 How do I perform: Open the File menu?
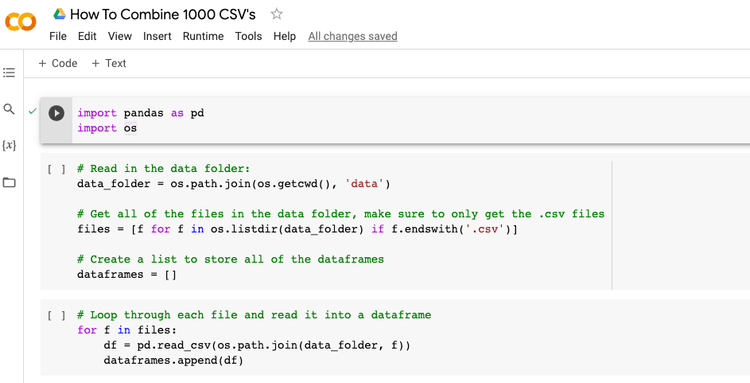tap(58, 36)
